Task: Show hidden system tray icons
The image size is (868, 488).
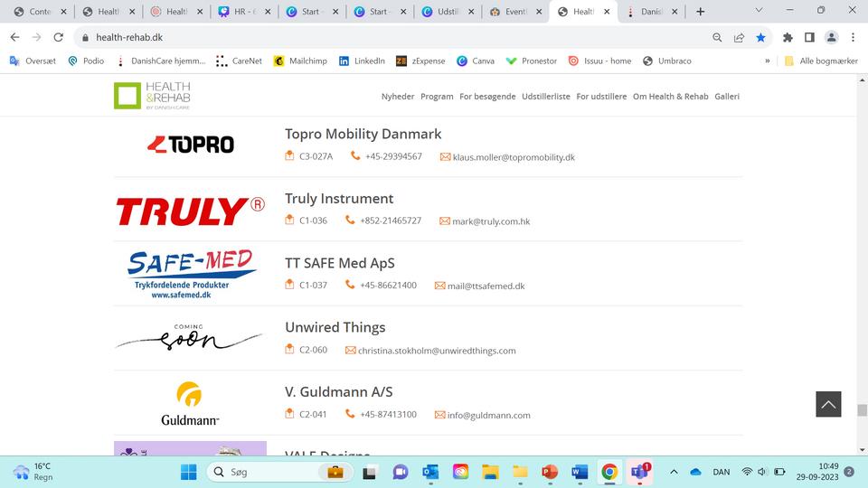Action: [x=674, y=472]
